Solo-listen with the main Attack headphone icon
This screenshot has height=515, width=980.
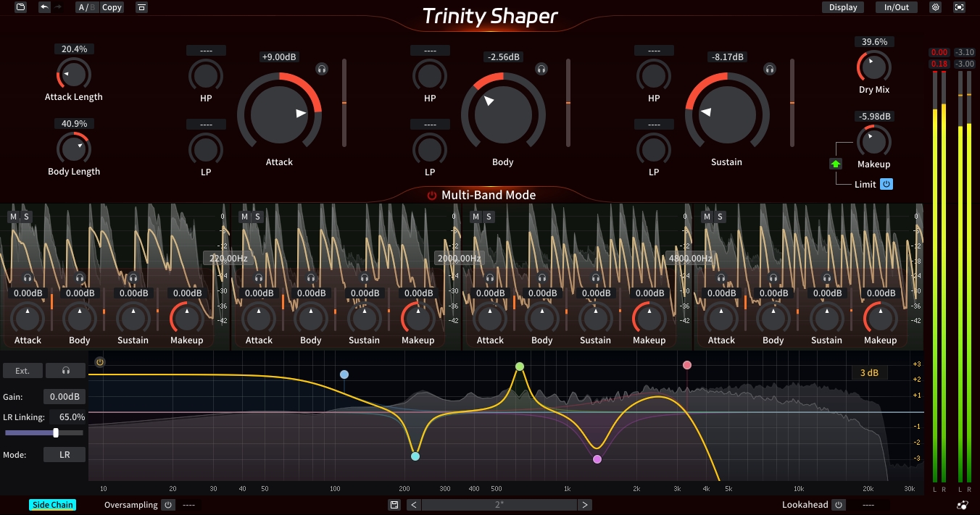(322, 69)
